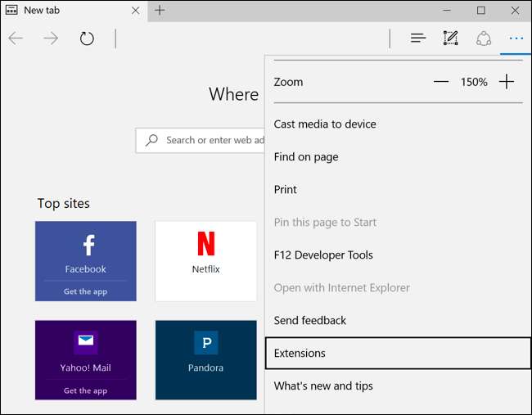Choose Cast media to device
Image resolution: width=532 pixels, height=415 pixels.
325,124
